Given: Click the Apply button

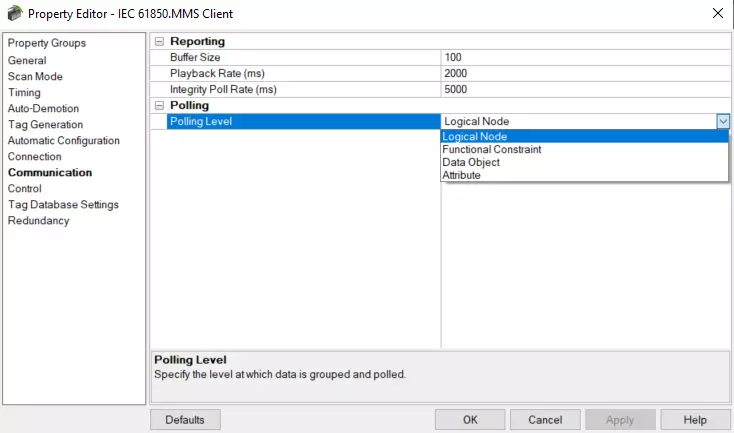Looking at the screenshot, I should coord(620,419).
